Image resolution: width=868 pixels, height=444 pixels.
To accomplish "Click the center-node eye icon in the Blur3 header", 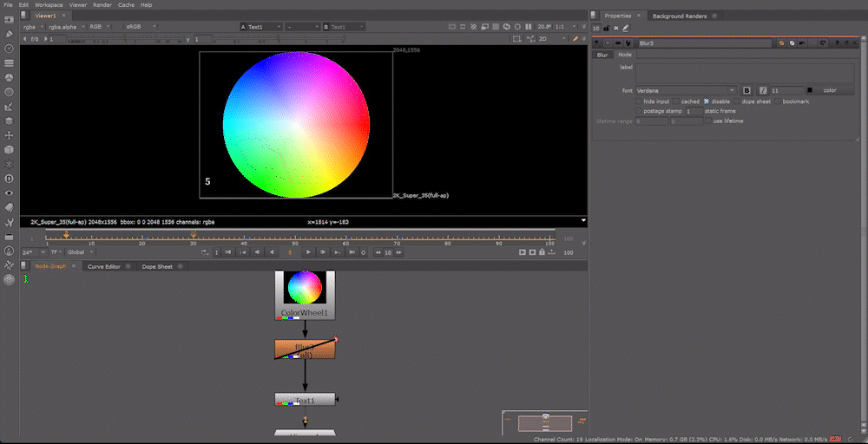I will point(608,43).
